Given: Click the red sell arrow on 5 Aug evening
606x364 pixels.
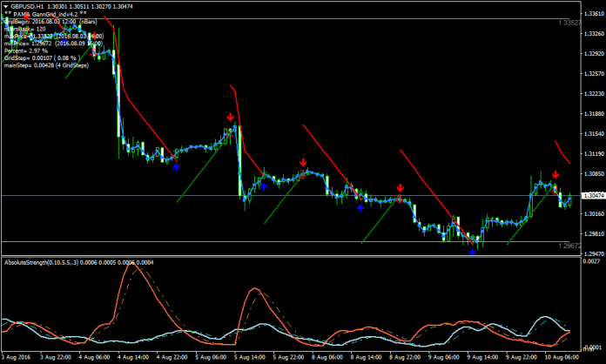Looking at the screenshot, I should pos(302,163).
